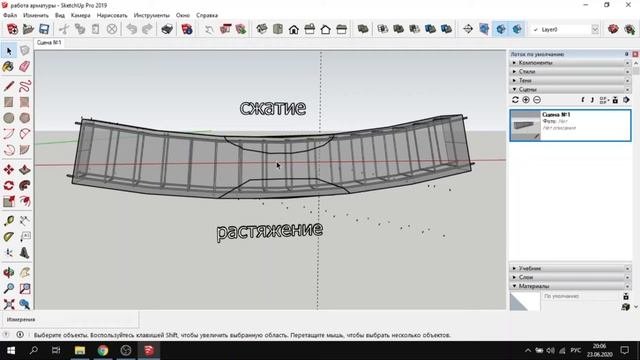Open the Окно menu
640x360 pixels.
click(183, 15)
